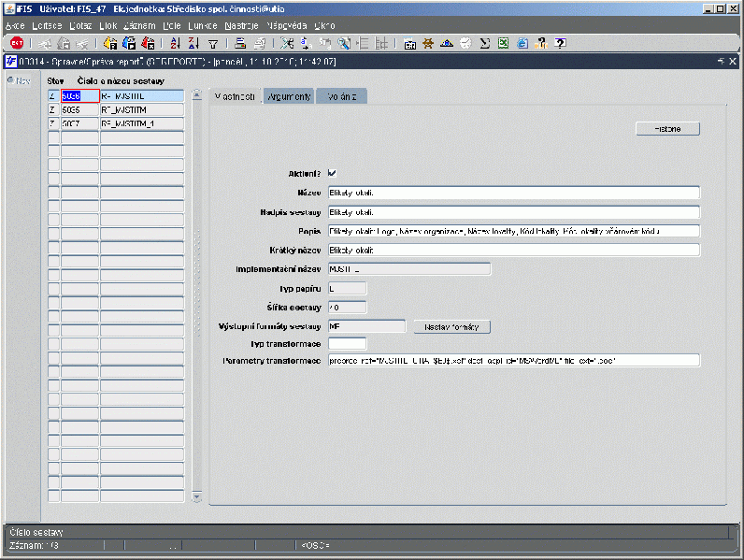Viewport: 744px width, 560px height.
Task: Click the R_MJSTITL name cell in first row
Action: [x=142, y=96]
